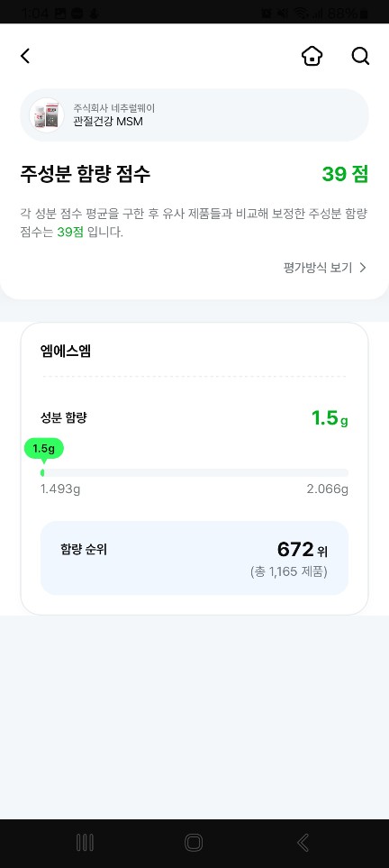The height and width of the screenshot is (868, 389).
Task: Tap the 주식회사 네추럴웨이 company name
Action: [114, 108]
